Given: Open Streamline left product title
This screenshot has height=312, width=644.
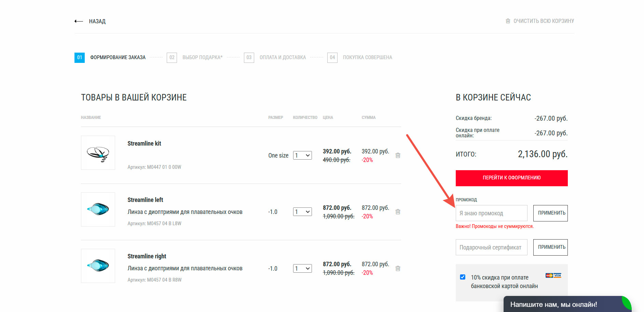Looking at the screenshot, I should (145, 200).
